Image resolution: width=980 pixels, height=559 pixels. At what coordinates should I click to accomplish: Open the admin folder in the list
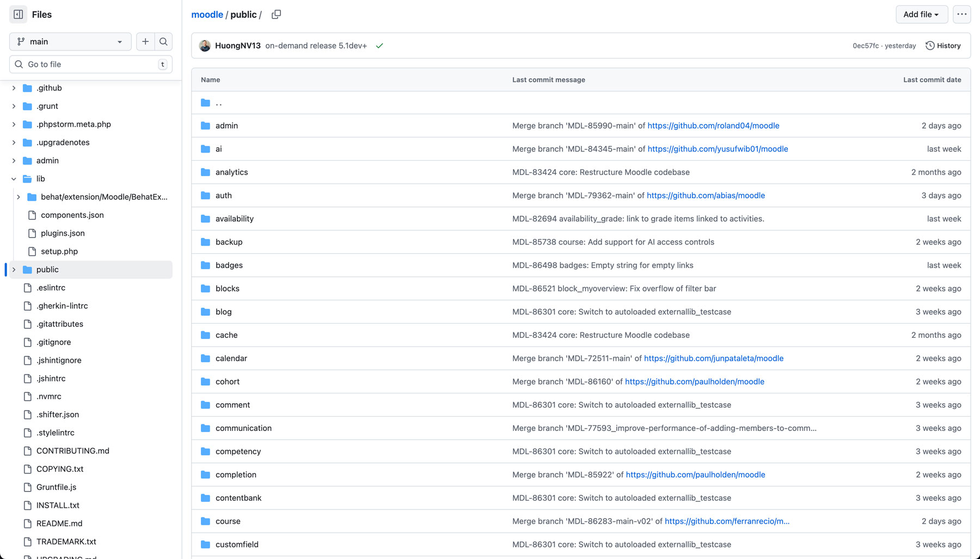pyautogui.click(x=226, y=125)
